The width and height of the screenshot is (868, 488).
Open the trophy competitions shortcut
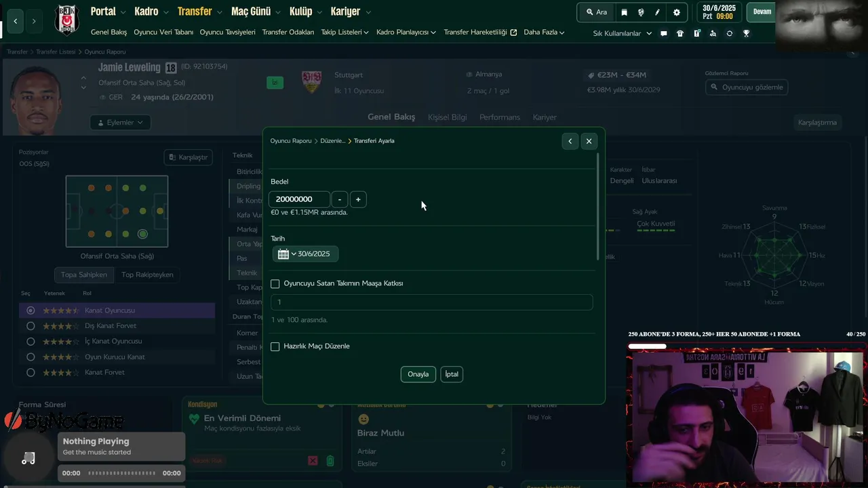(x=746, y=33)
